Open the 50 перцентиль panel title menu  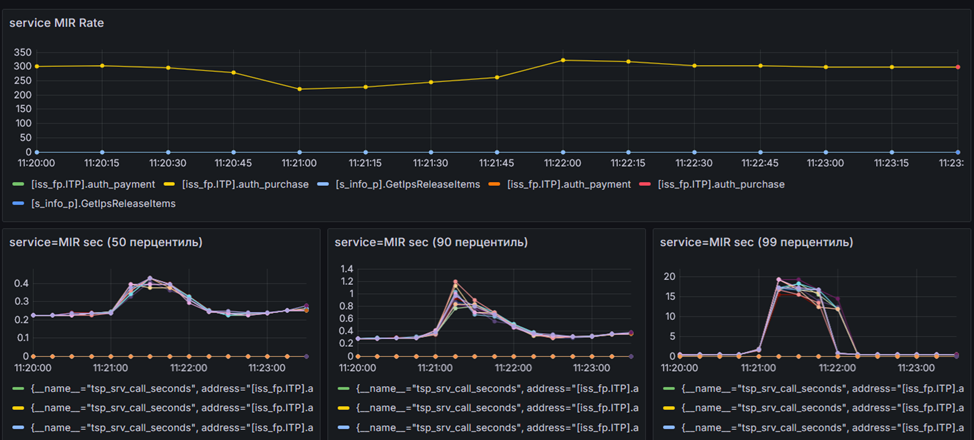tap(106, 242)
